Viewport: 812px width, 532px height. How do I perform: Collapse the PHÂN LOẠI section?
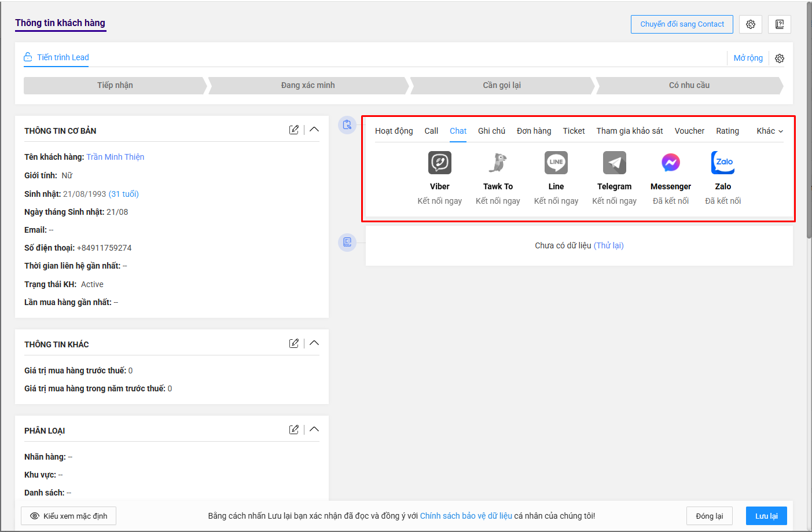pyautogui.click(x=314, y=430)
